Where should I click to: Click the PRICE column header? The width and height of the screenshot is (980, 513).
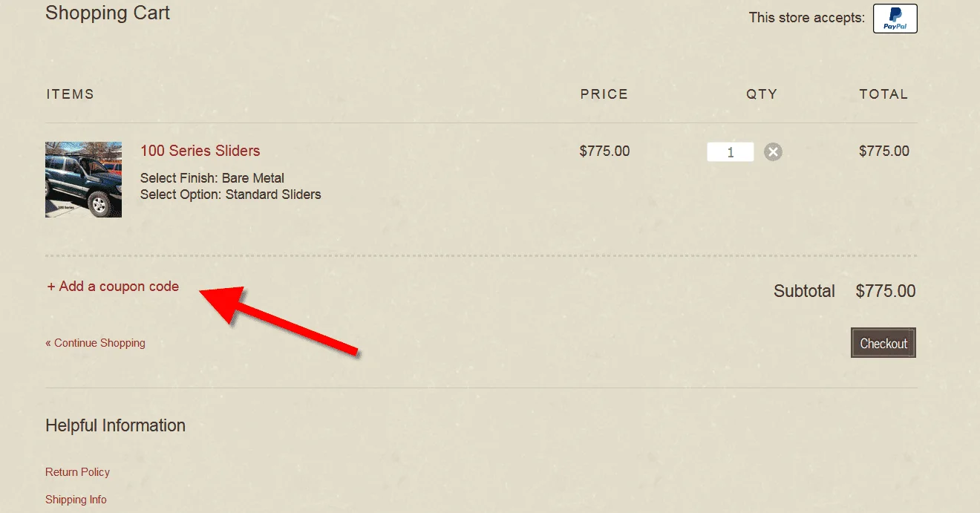tap(604, 94)
